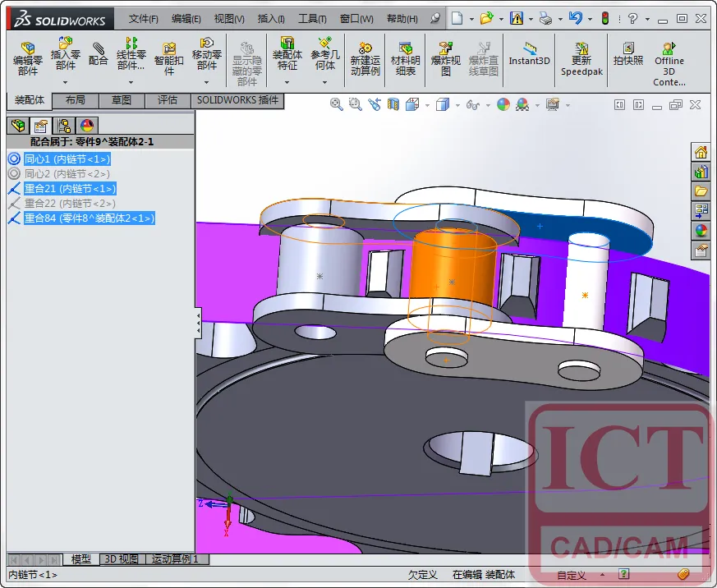Expand the Assembly Features (装配体特征) dropdown arrow

[287, 82]
